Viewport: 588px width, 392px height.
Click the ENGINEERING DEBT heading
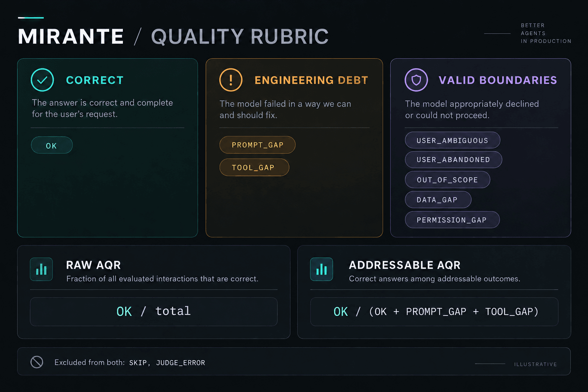click(311, 80)
